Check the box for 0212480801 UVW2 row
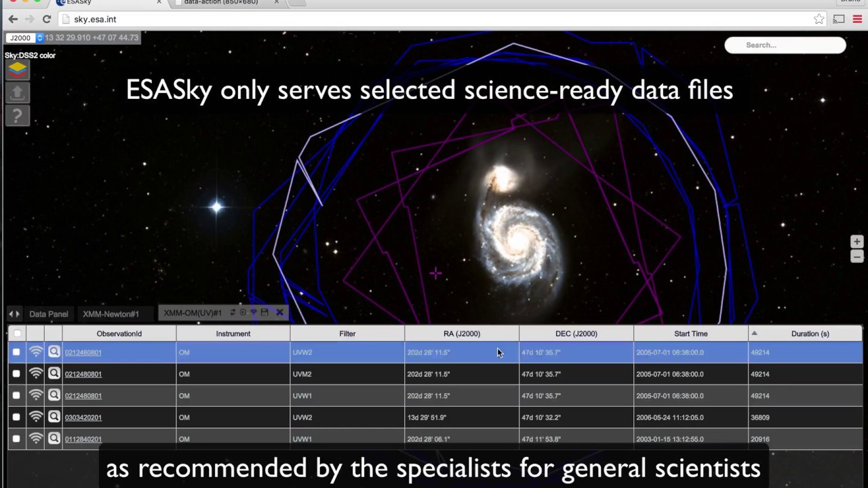This screenshot has width=868, height=488. tap(16, 352)
